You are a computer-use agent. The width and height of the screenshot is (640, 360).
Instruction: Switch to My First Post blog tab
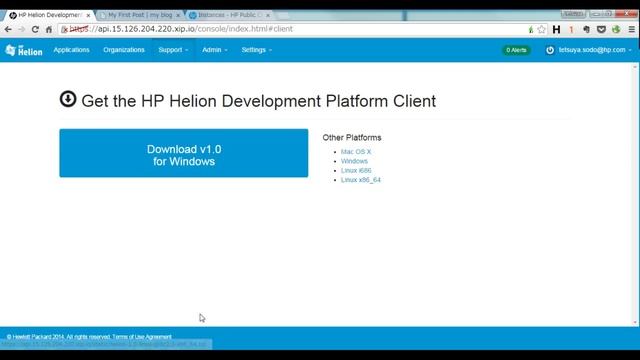point(140,15)
